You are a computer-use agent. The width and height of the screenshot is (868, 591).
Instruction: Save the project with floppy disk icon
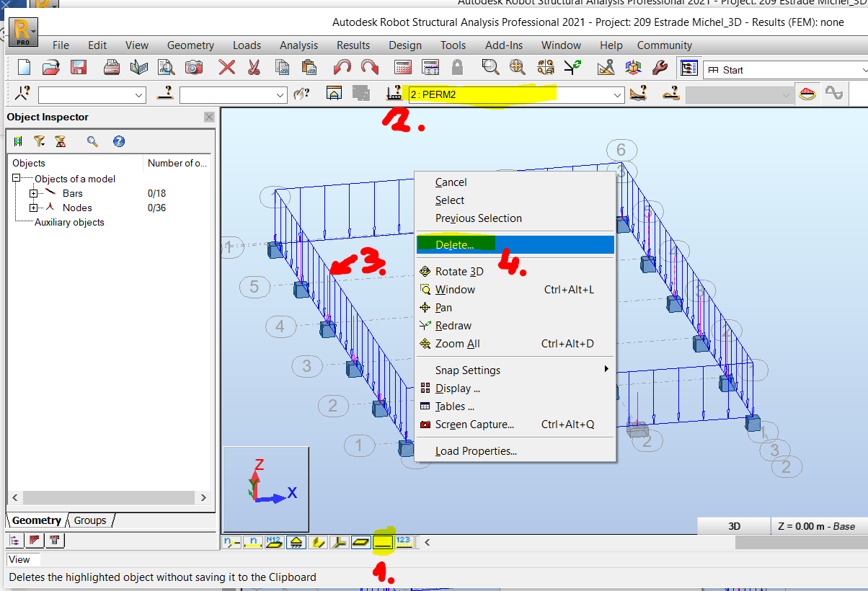click(79, 68)
